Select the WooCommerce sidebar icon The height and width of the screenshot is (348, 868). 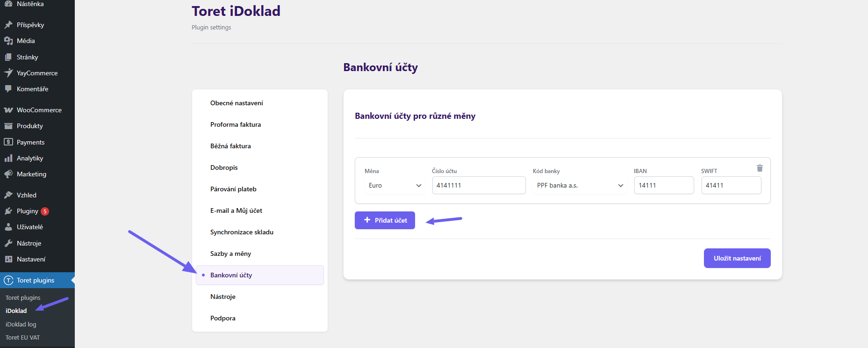9,109
